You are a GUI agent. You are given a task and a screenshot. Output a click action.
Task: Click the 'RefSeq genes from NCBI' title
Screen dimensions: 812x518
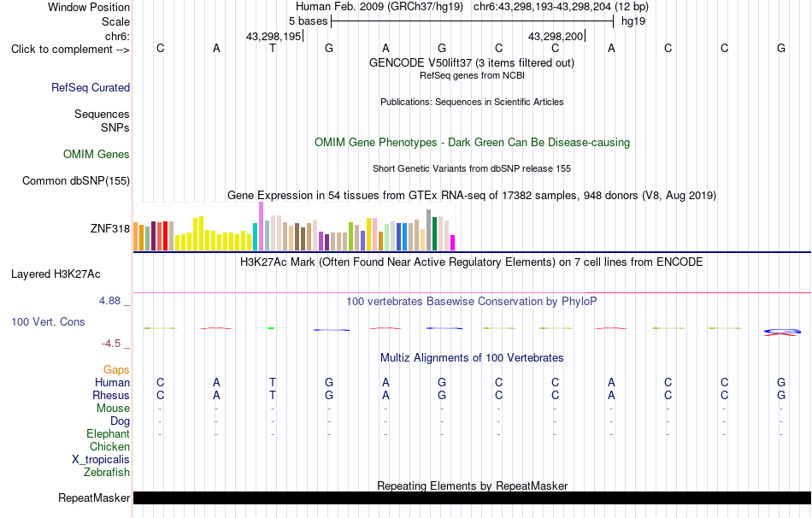pyautogui.click(x=472, y=75)
